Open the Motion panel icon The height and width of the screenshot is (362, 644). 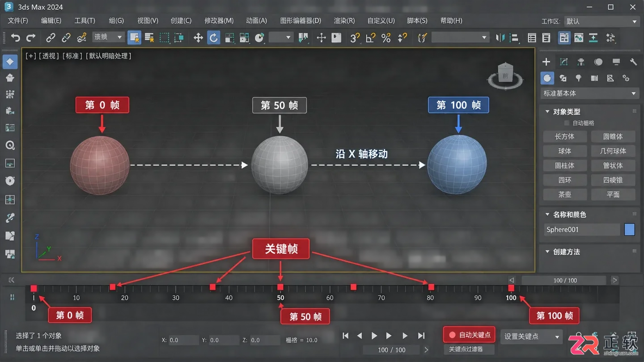pos(598,62)
